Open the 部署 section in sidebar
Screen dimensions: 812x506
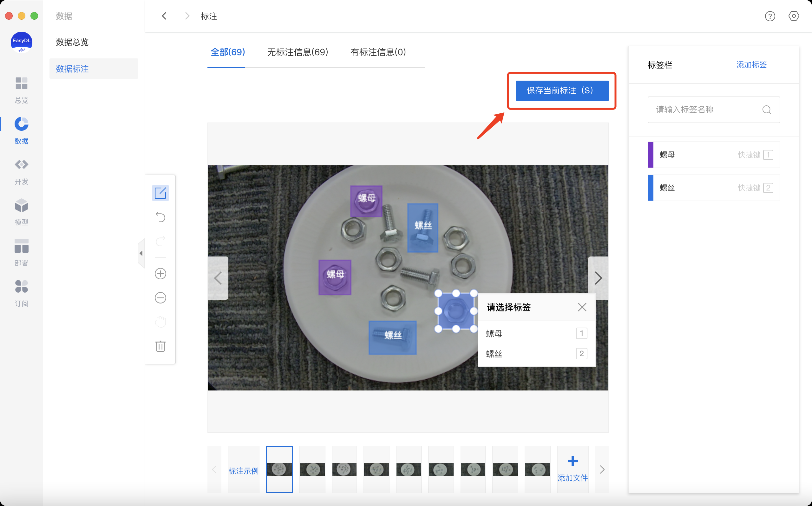21,253
